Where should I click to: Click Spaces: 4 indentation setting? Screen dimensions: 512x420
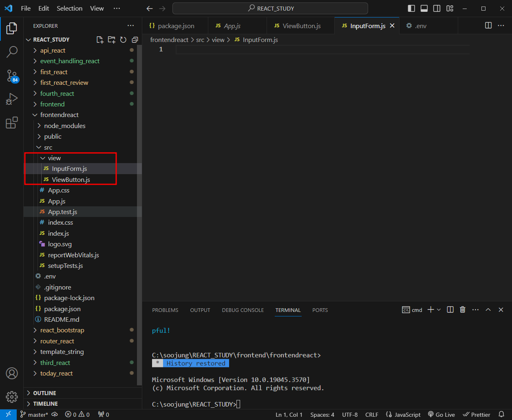322,415
